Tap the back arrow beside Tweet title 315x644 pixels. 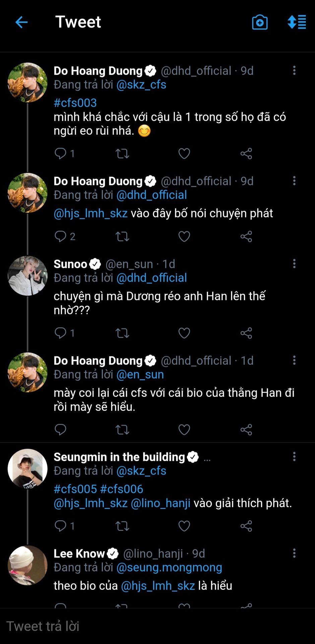pos(21,22)
